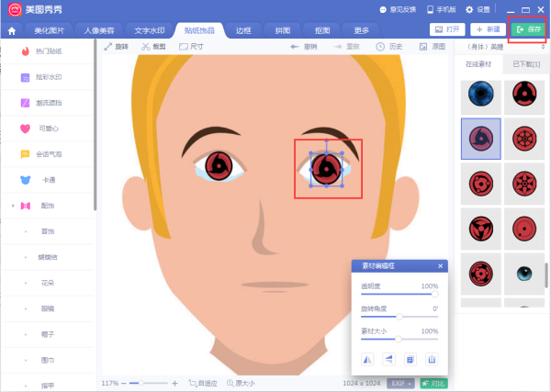Select 花朵 flower subcategory
The image size is (551, 392).
(x=48, y=283)
